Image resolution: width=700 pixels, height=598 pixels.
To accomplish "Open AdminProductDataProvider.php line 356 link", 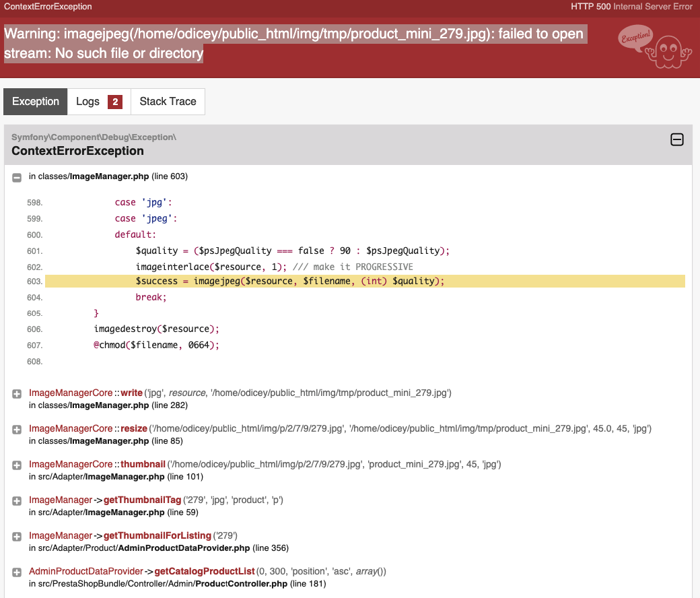I will pos(159,548).
